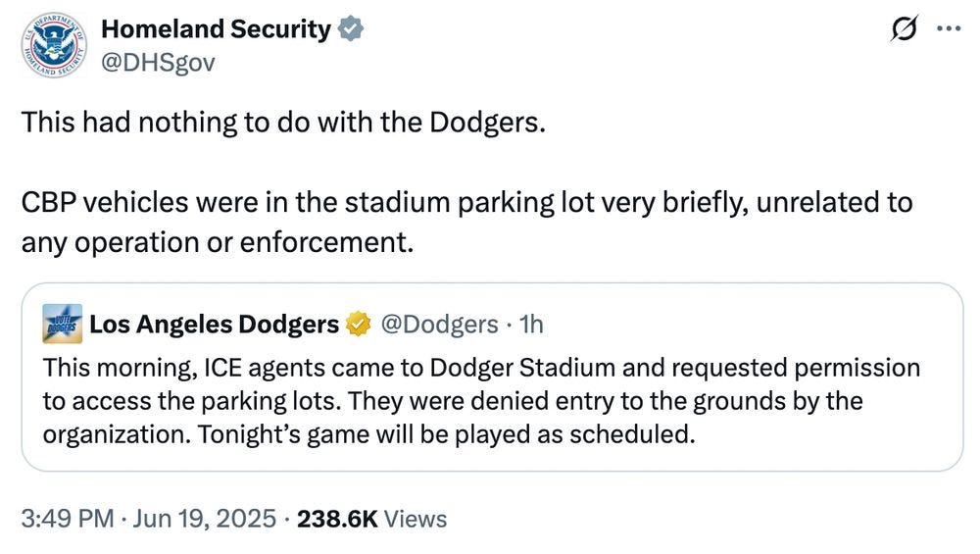Click the CBP vehicles sentence text
Screen dimensions: 980x554
click(466, 222)
